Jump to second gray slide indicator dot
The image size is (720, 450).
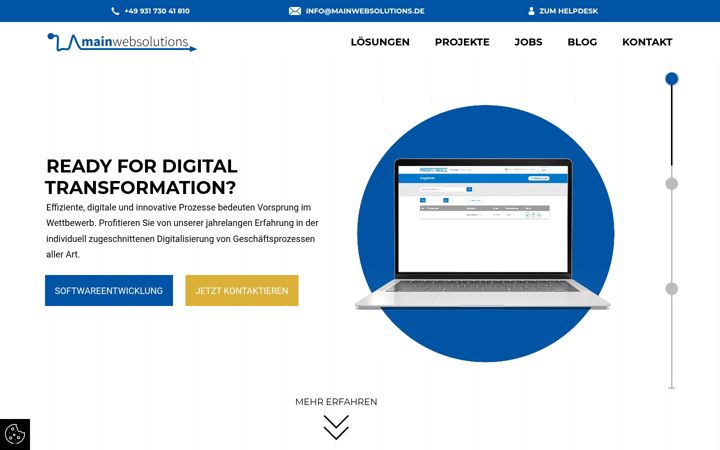pos(671,184)
